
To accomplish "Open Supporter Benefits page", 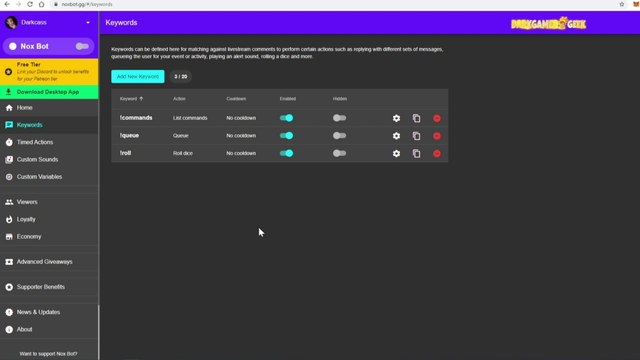I will tap(49, 287).
